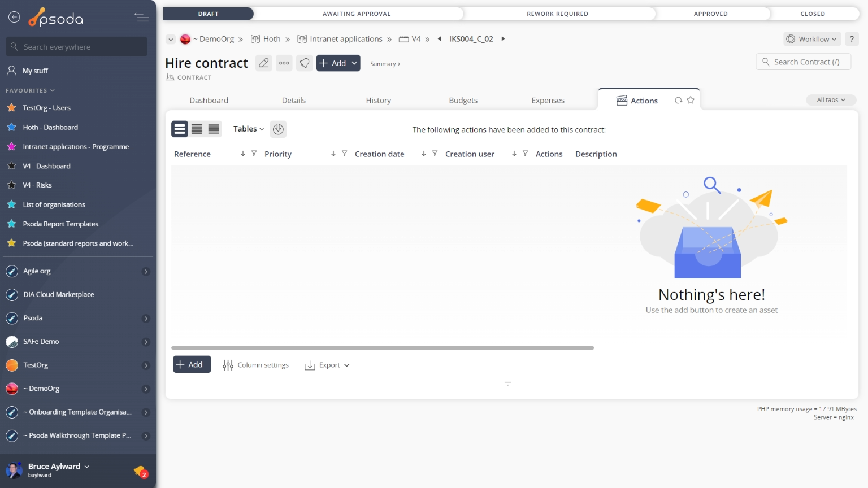Image resolution: width=868 pixels, height=488 pixels.
Task: Expand the breadcrumb dropdown chevron
Action: (171, 40)
